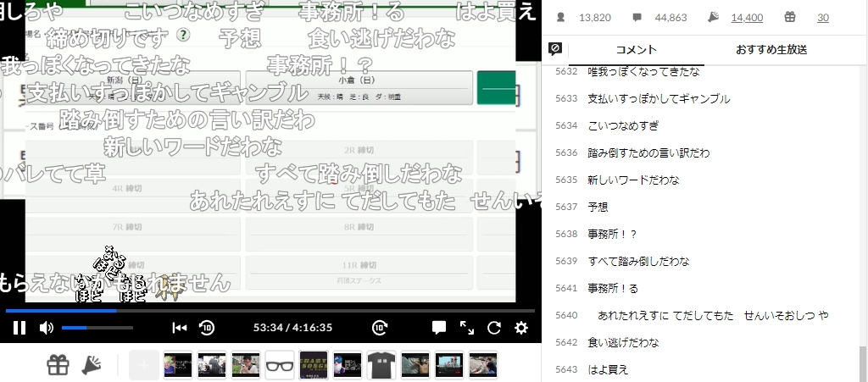Click the volume level slider

pyautogui.click(x=97, y=328)
